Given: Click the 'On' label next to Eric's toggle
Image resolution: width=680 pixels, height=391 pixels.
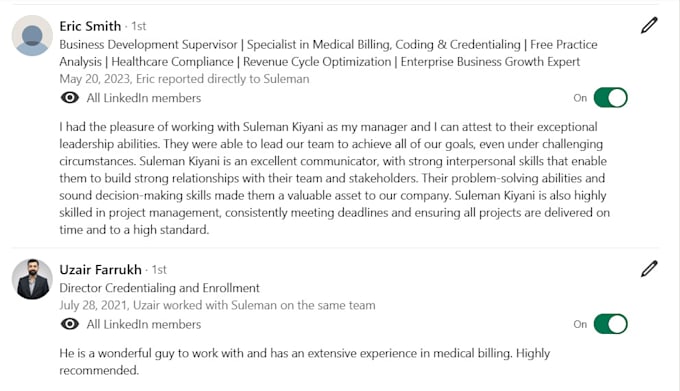Looking at the screenshot, I should click(580, 98).
